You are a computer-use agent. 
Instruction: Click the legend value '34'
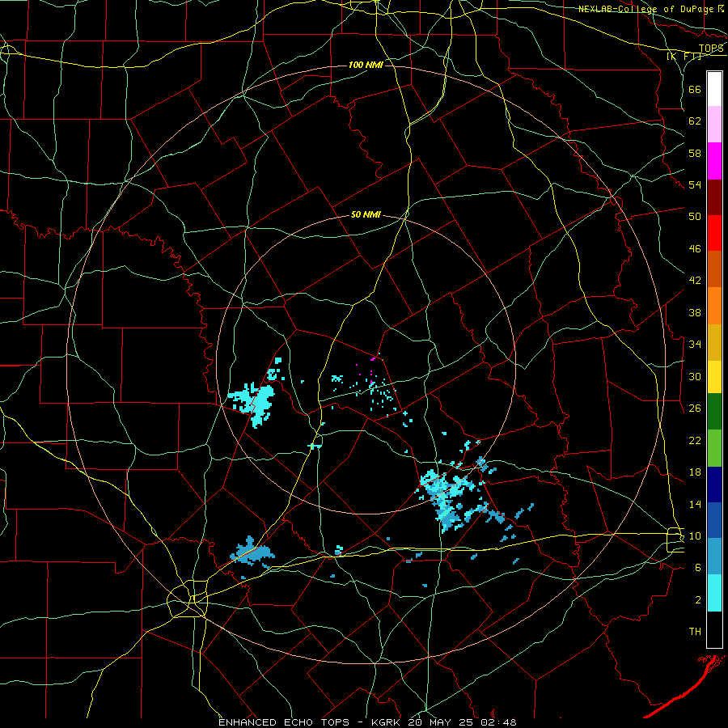(695, 345)
